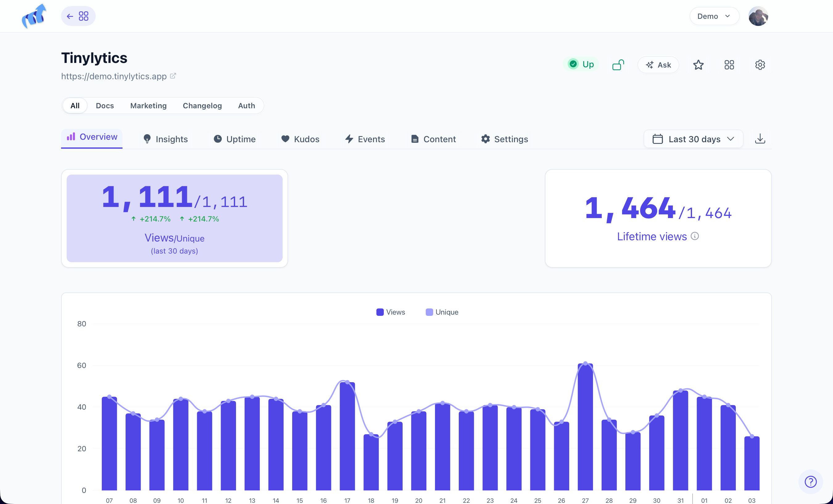This screenshot has width=833, height=504.
Task: Switch to the Content tab
Action: (433, 139)
